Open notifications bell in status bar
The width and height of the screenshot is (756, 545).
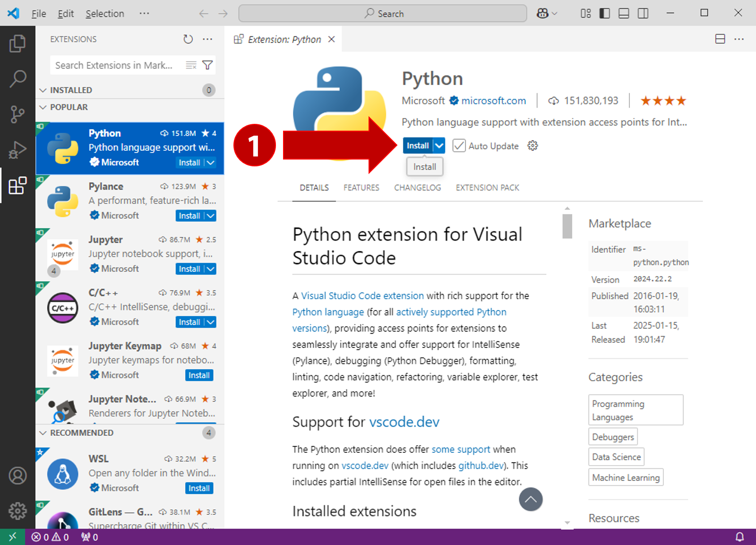739,537
